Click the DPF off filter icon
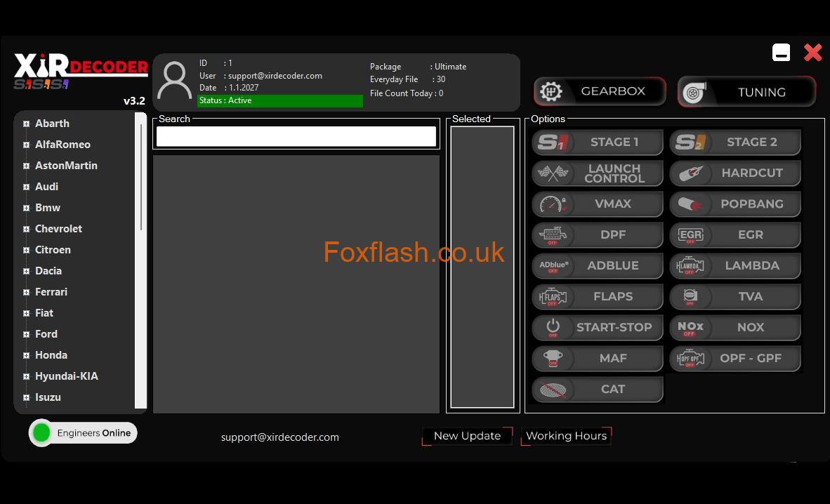830x504 pixels. [552, 235]
